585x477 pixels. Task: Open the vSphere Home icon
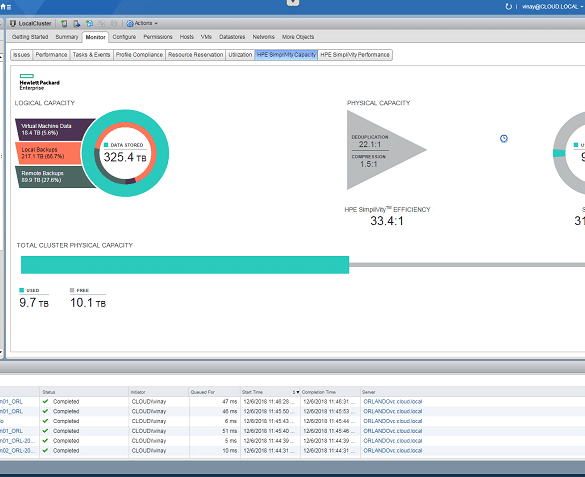tap(3, 7)
